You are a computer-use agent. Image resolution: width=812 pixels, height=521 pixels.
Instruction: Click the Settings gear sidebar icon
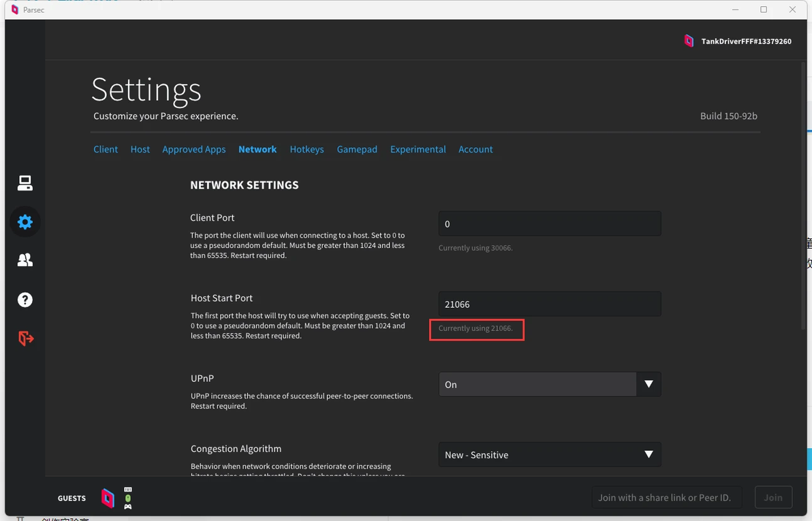click(x=25, y=222)
